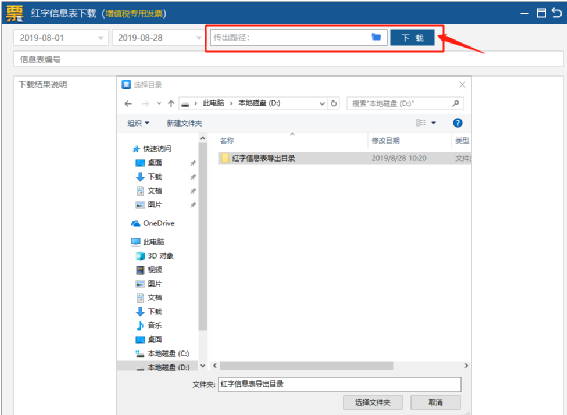
Task: Click the Select Folder (选择文件夹) button
Action: [372, 402]
